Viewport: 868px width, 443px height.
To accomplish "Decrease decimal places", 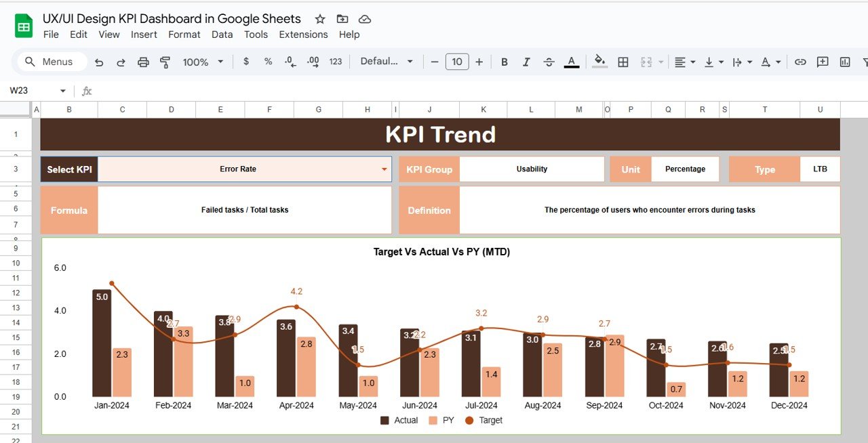I will point(290,62).
